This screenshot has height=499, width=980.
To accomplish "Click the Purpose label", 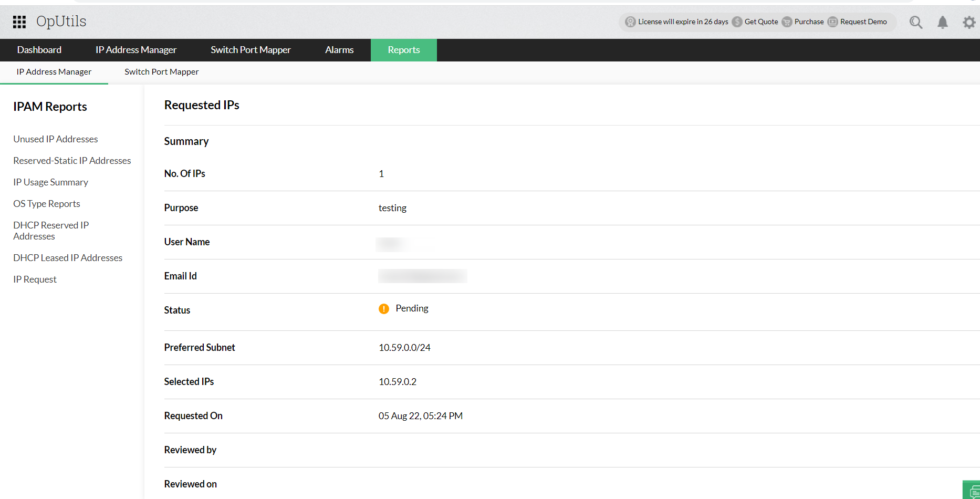I will pyautogui.click(x=181, y=208).
